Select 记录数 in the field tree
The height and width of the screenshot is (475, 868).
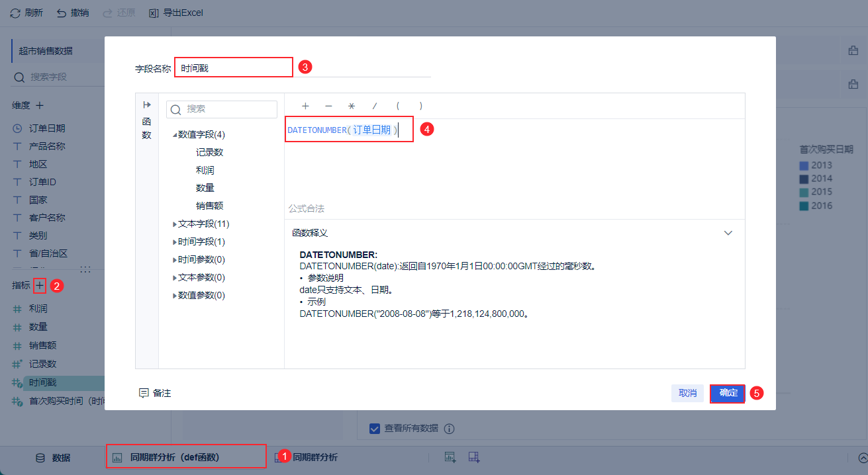tap(209, 152)
